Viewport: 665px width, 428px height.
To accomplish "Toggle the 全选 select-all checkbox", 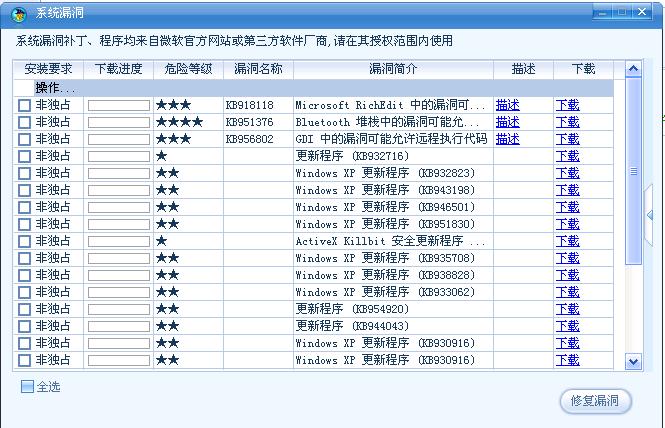I will click(x=27, y=386).
